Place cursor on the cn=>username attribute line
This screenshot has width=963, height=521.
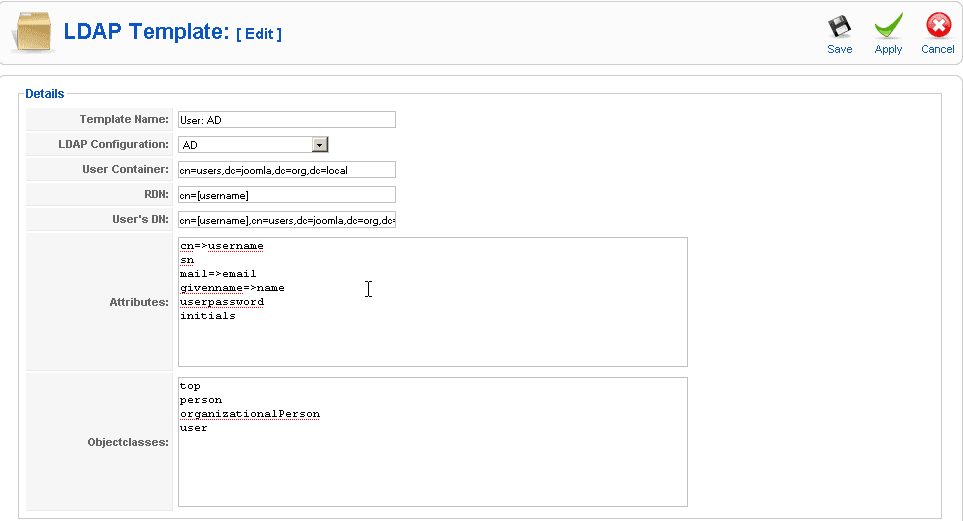pos(221,246)
